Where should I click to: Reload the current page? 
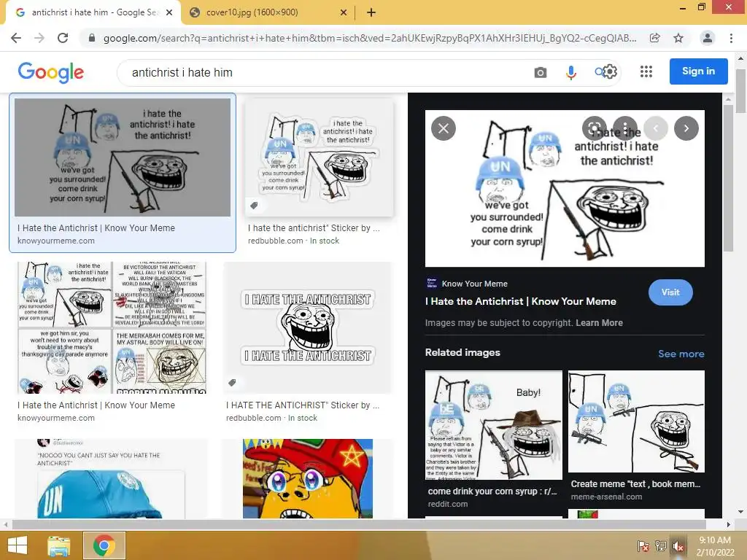63,38
